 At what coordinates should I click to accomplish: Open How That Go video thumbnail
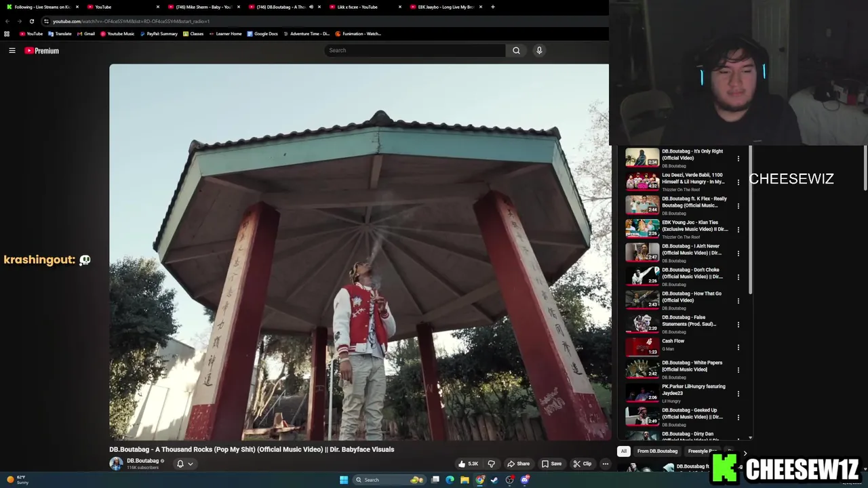click(642, 300)
